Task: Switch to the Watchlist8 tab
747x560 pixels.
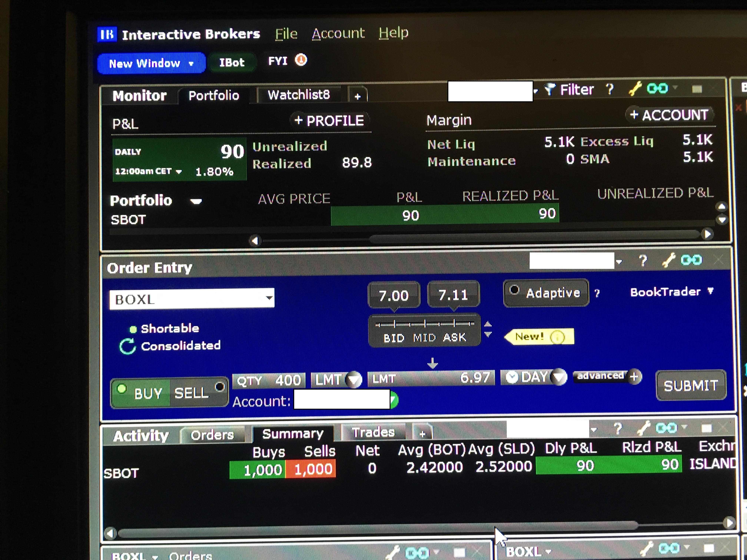Action: 298,95
